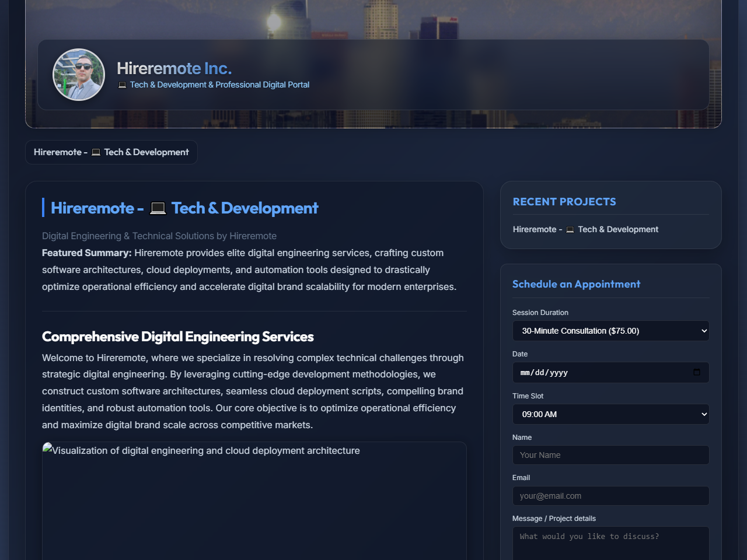Focus the 'Your Name' input field
747x560 pixels.
(x=610, y=455)
